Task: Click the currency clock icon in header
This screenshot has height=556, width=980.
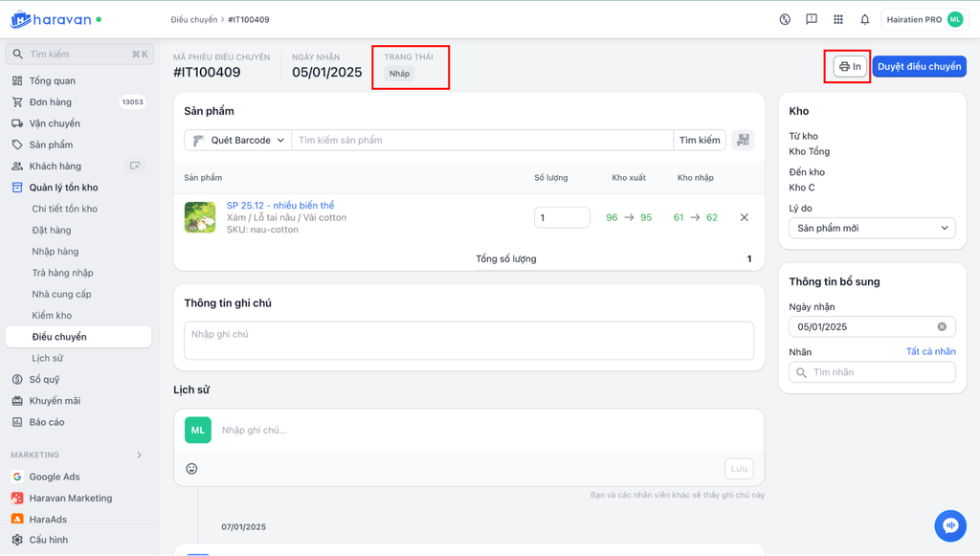Action: click(785, 19)
